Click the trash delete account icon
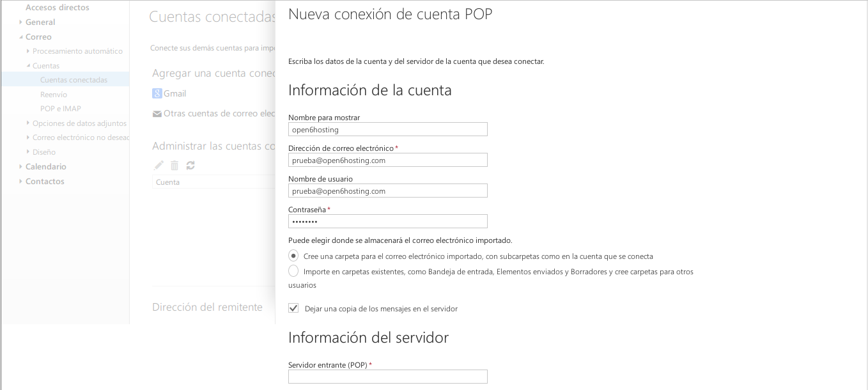This screenshot has width=868, height=390. [174, 165]
